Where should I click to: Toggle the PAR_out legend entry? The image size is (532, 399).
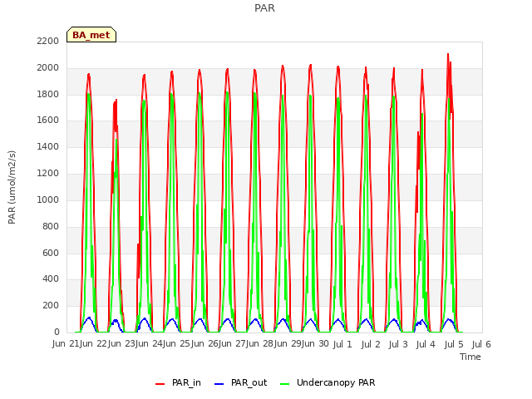pos(241,382)
